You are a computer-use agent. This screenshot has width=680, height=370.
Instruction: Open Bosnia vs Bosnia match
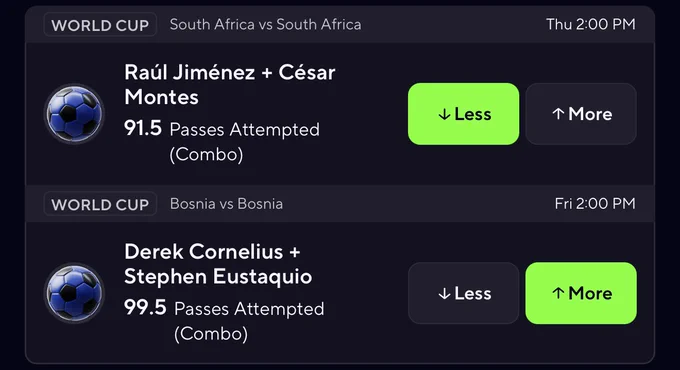(226, 203)
